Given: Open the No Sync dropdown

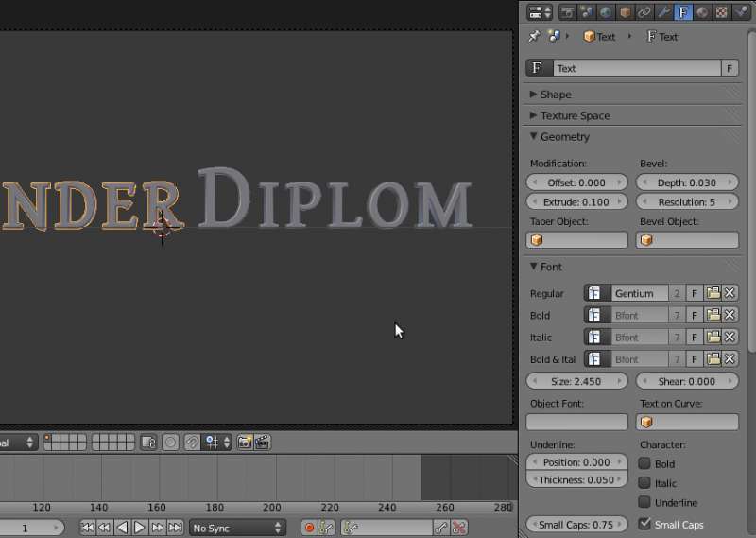Looking at the screenshot, I should (x=238, y=528).
